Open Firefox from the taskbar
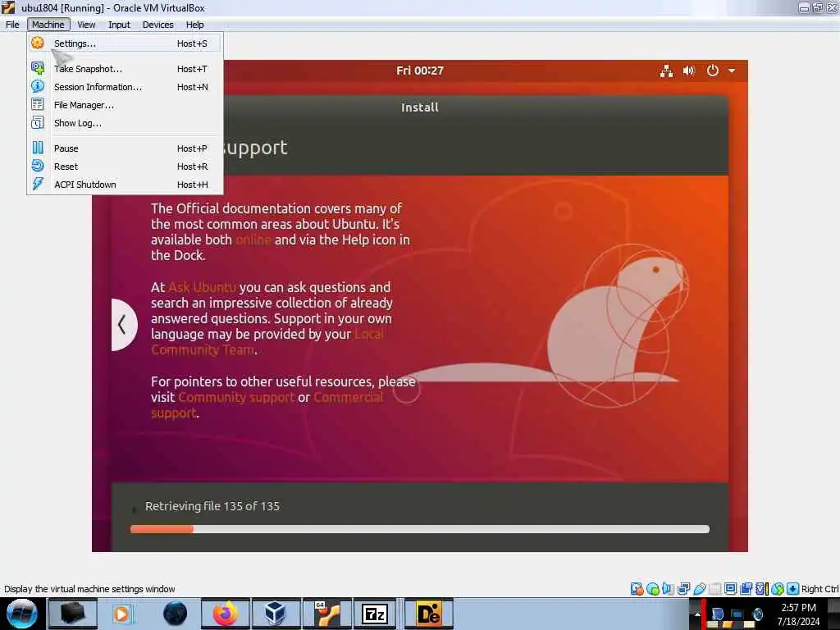The height and width of the screenshot is (630, 840). [226, 614]
